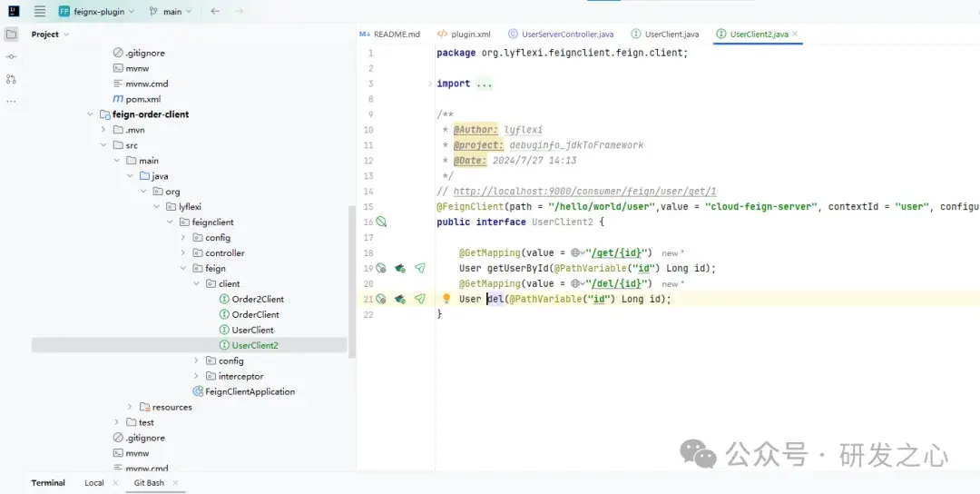Viewport: 980px width, 494px height.
Task: Click the paper plane icon on line 19
Action: click(420, 268)
